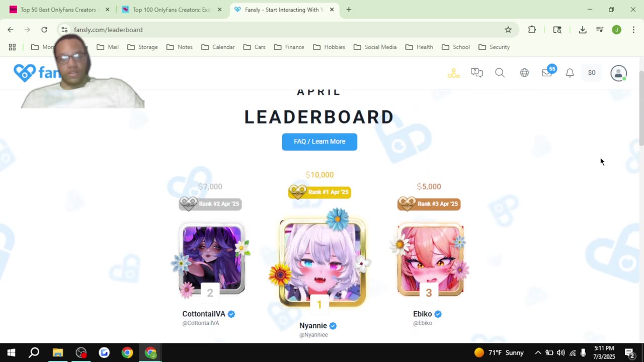Show hidden system tray icons chevron
This screenshot has width=644, height=362.
pyautogui.click(x=538, y=352)
